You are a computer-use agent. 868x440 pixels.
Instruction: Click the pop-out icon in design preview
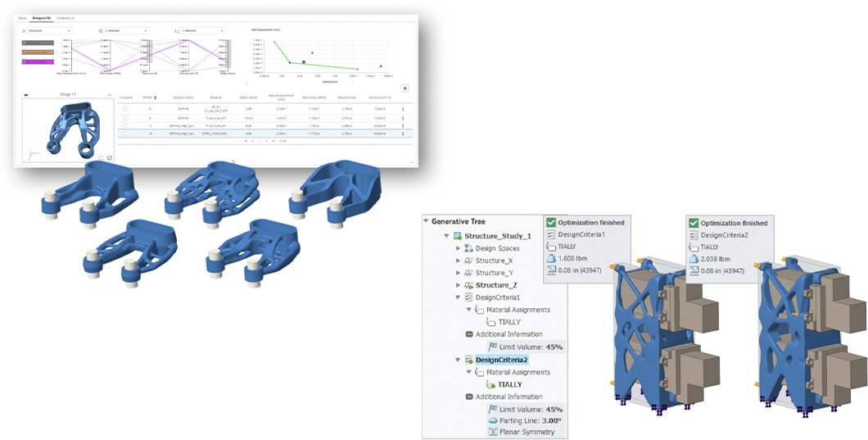coord(110,157)
